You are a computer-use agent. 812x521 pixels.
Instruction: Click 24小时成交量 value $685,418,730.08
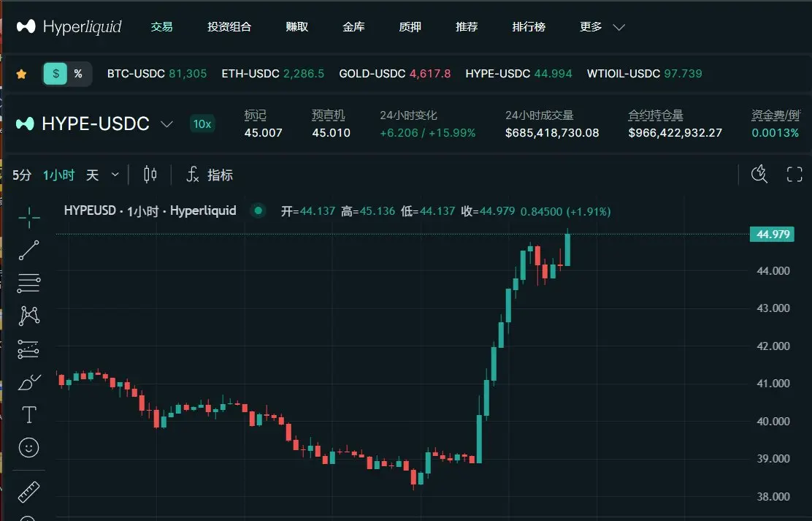[552, 133]
